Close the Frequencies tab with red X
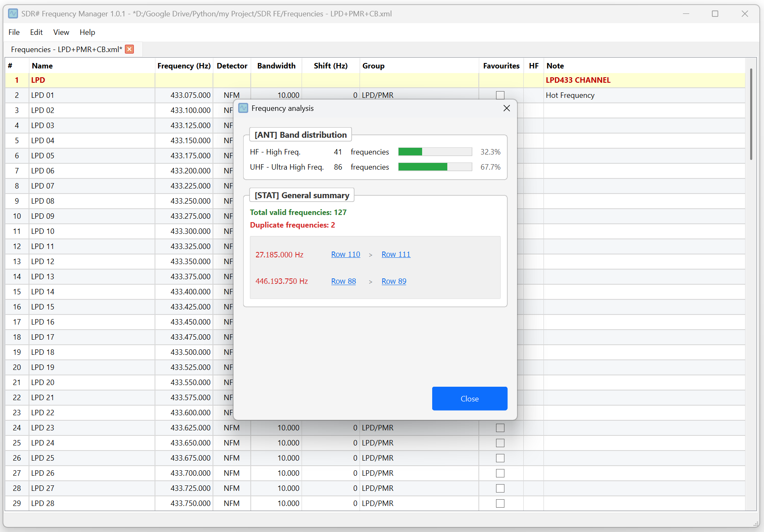Screen dimensions: 764x532 point(130,49)
